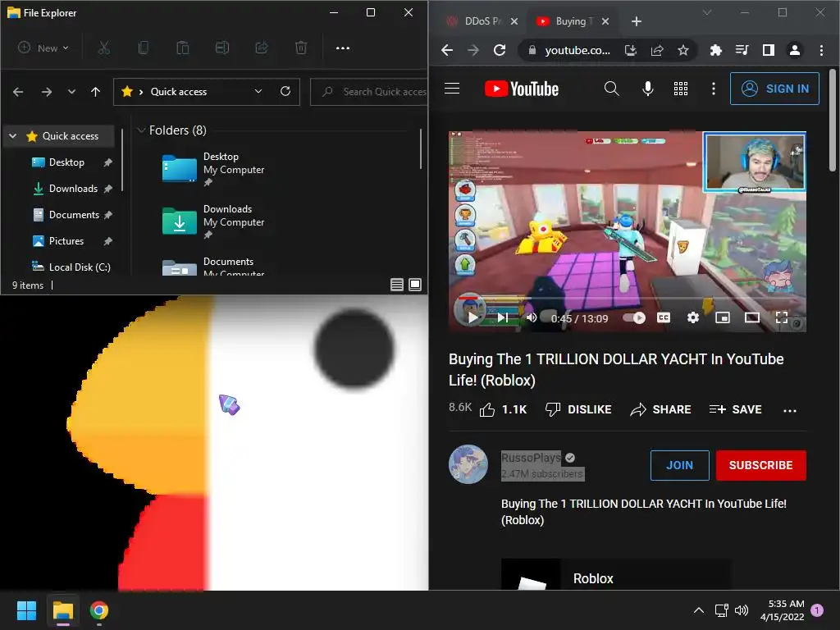This screenshot has width=840, height=630.
Task: Select Downloads in the navigation pane
Action: click(x=71, y=189)
